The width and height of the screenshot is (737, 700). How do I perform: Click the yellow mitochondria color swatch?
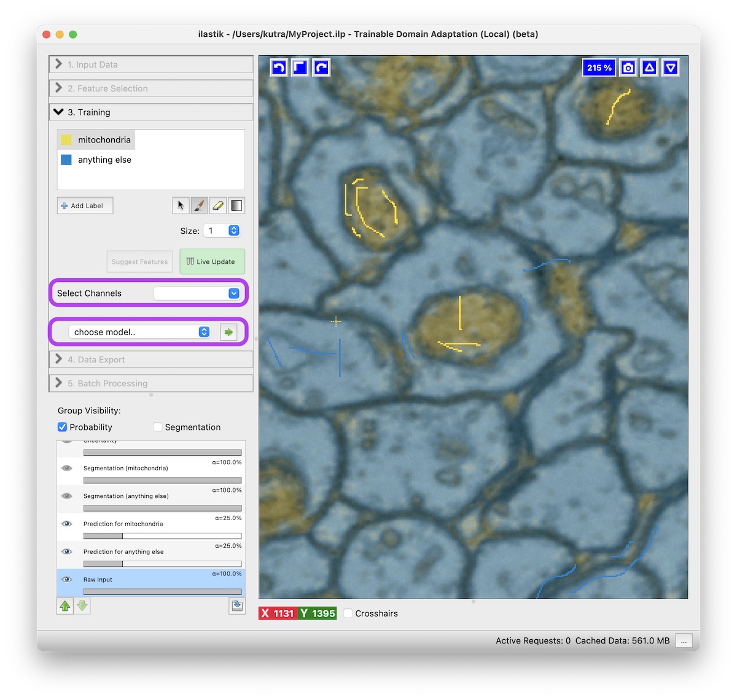tap(66, 140)
